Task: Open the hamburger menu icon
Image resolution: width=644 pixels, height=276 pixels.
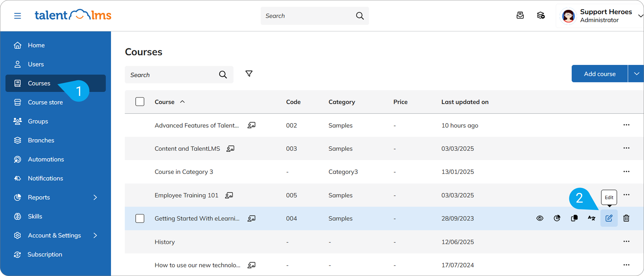Action: pos(18,16)
